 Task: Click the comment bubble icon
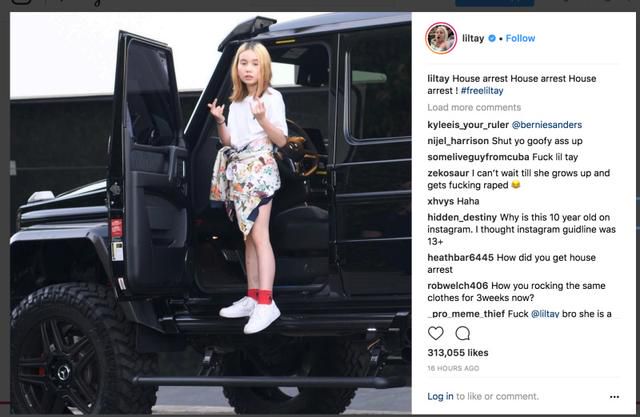coord(462,333)
